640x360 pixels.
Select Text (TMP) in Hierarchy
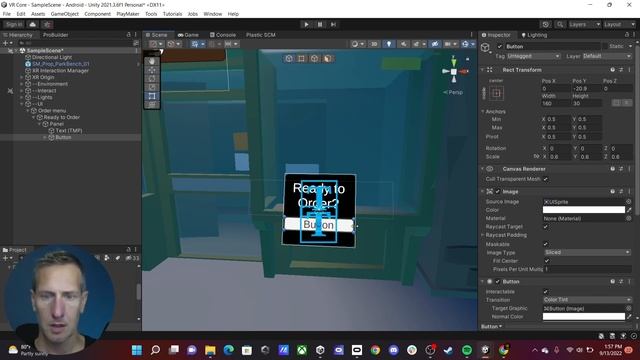69,131
